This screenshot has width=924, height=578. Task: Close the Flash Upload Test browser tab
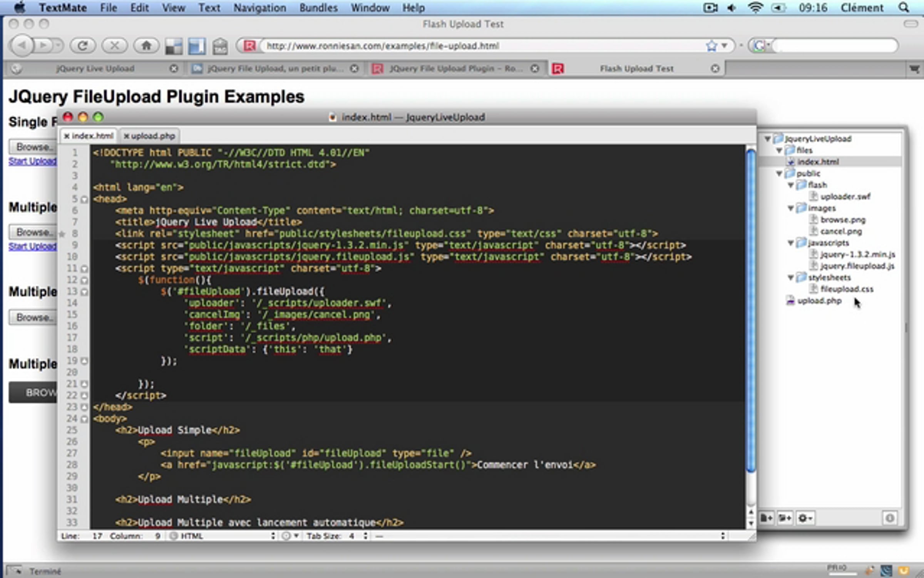pos(715,69)
